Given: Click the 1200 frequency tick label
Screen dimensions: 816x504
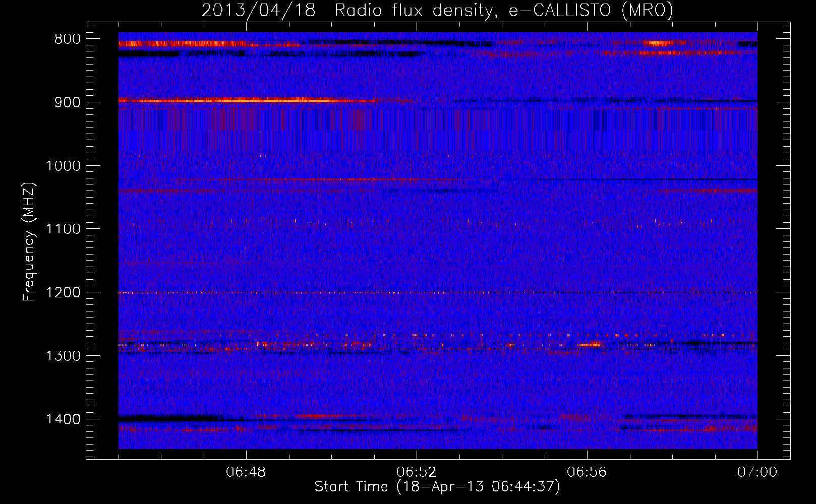Looking at the screenshot, I should click(64, 292).
